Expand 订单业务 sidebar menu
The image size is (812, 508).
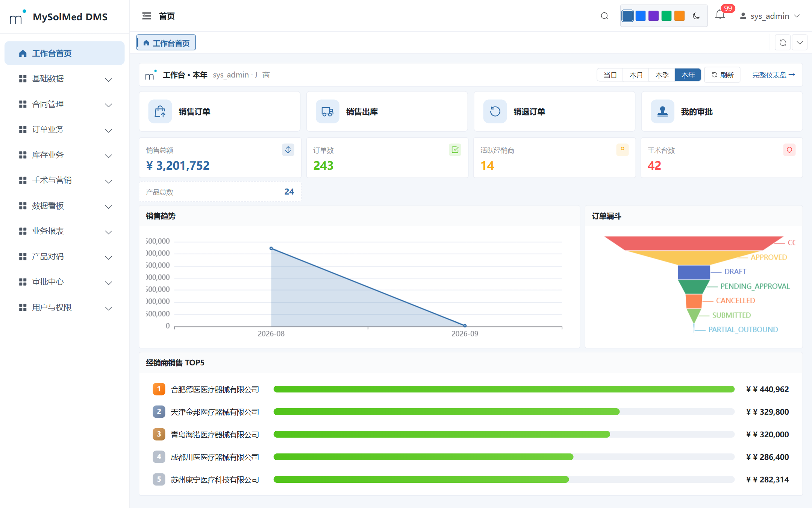(65, 129)
